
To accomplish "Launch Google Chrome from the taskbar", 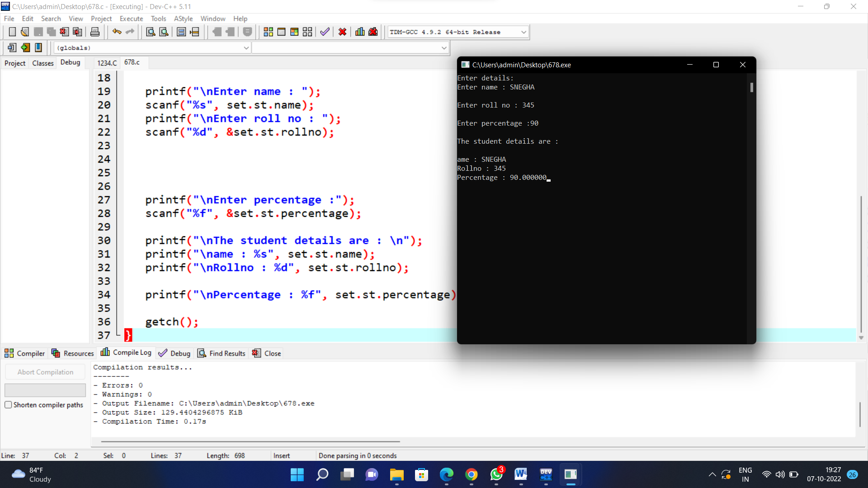I will [471, 475].
